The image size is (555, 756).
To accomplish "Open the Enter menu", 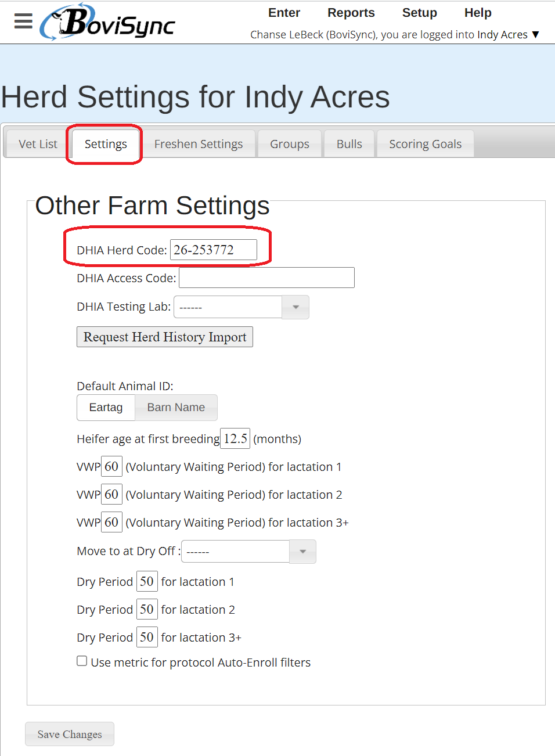I will pos(284,13).
